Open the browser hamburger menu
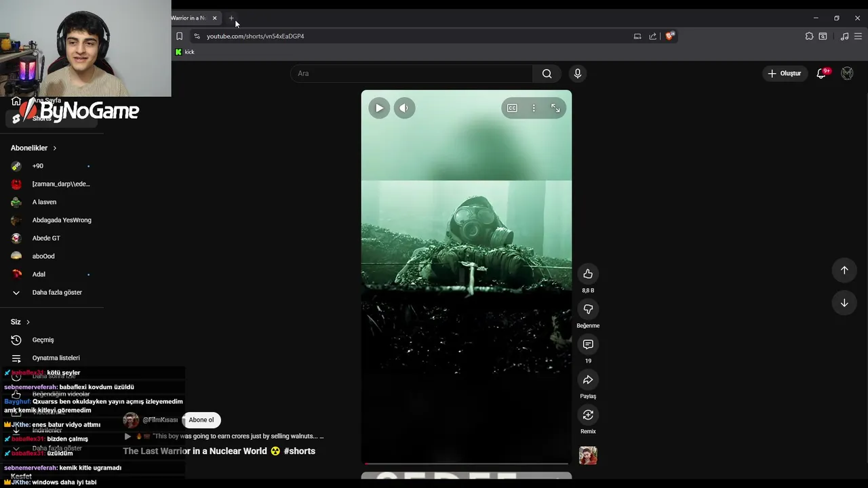 pos(859,36)
